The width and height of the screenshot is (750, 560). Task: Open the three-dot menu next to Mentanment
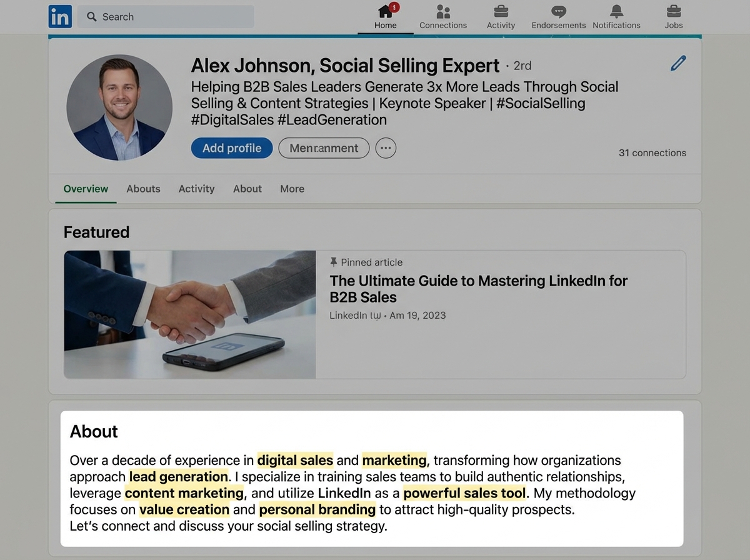(386, 147)
